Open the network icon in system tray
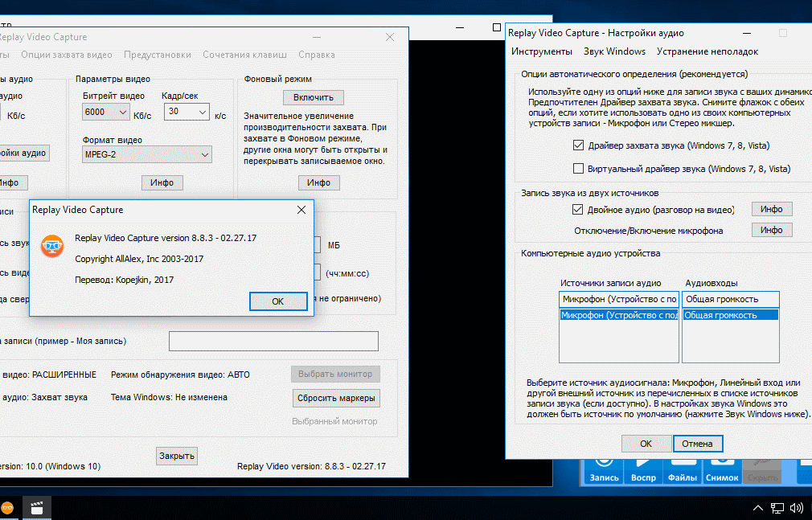Screen dimensions: 812x520 (777, 508)
